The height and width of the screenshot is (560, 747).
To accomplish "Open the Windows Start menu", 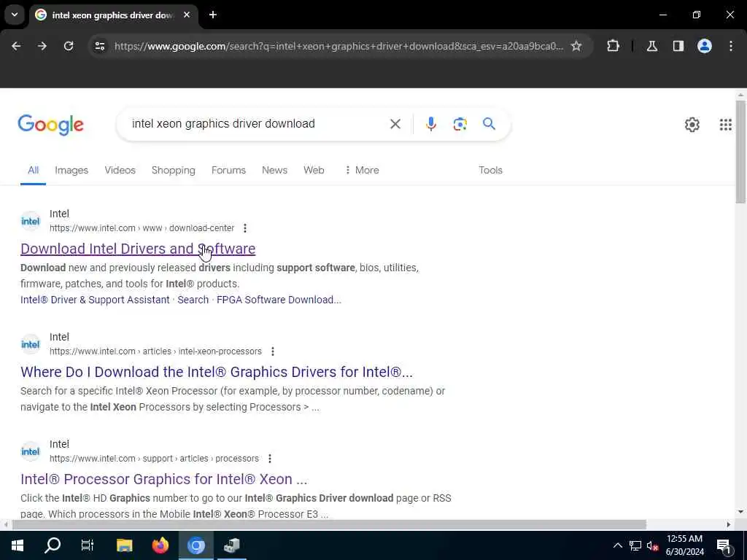I will [18, 545].
